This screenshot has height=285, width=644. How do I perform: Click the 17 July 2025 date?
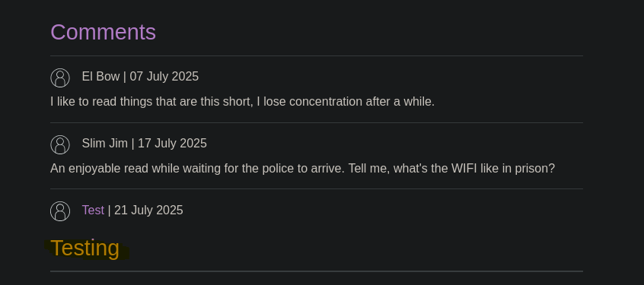(x=172, y=144)
